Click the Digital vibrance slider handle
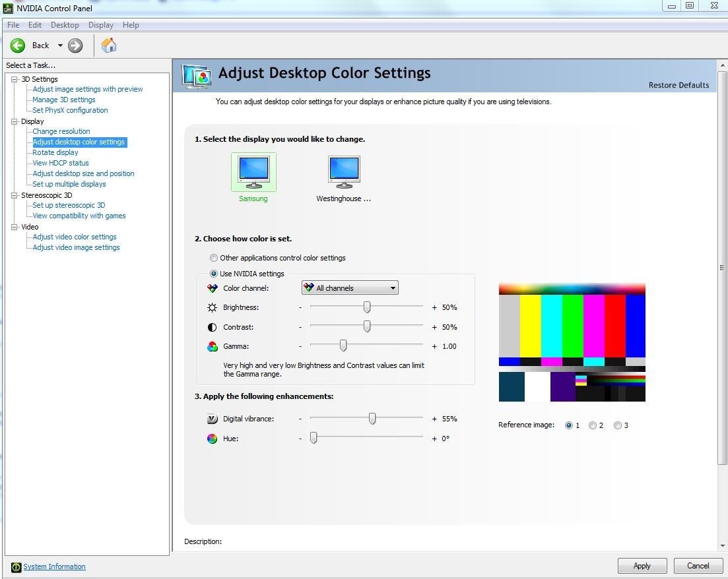Image resolution: width=728 pixels, height=579 pixels. (x=372, y=419)
